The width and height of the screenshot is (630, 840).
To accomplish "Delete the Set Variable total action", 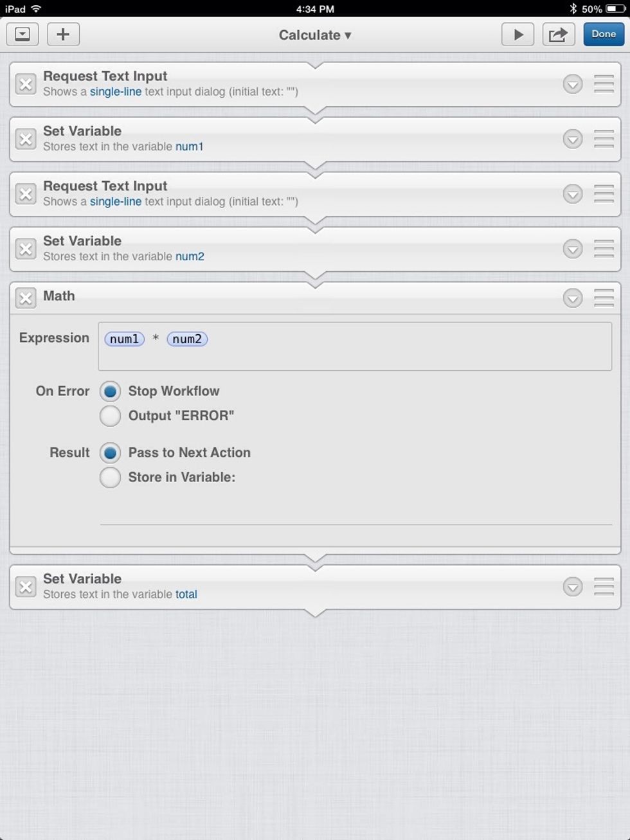I will pyautogui.click(x=26, y=587).
